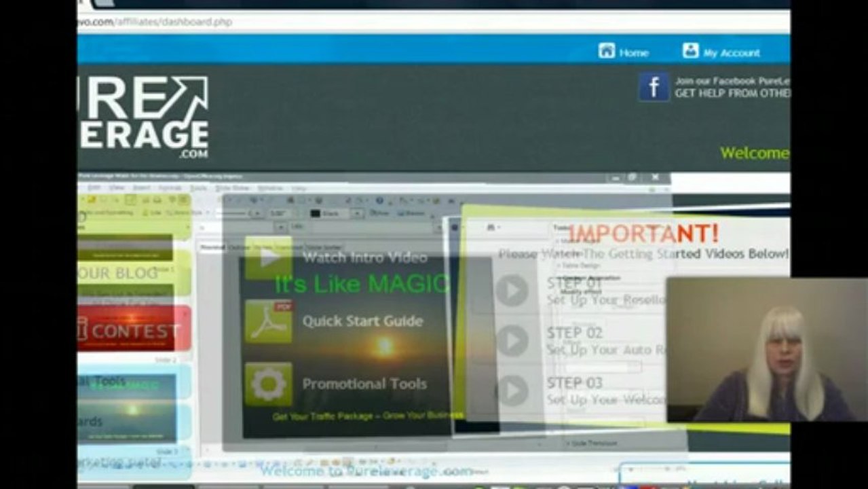Open the Quick Start Guide link

coord(362,321)
